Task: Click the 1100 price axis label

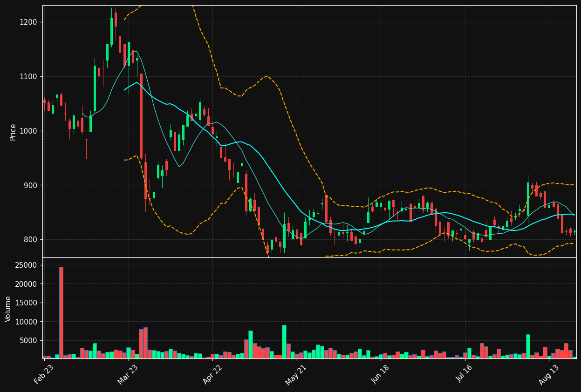Action: (29, 77)
